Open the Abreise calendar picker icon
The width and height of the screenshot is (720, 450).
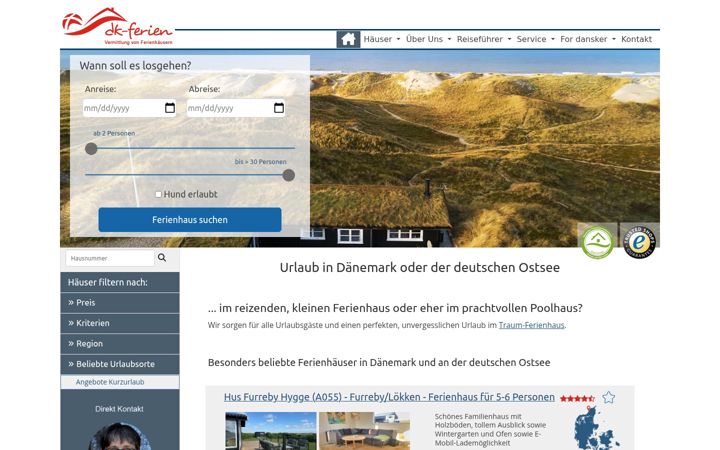[x=279, y=108]
